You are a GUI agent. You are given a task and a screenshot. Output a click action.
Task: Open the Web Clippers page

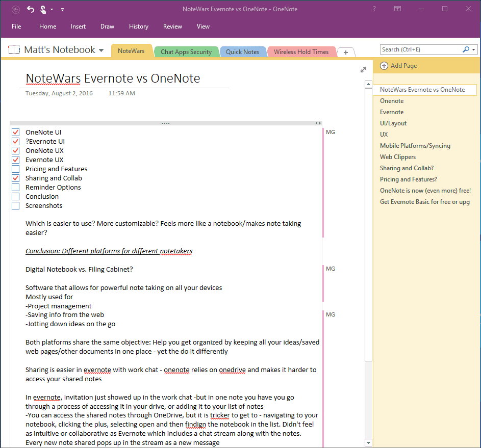tap(398, 157)
